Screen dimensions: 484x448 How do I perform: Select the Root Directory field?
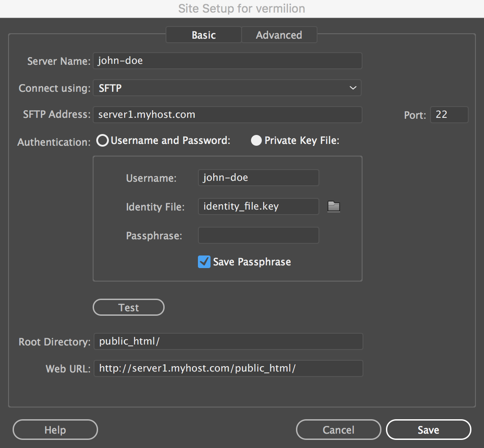[x=227, y=341]
